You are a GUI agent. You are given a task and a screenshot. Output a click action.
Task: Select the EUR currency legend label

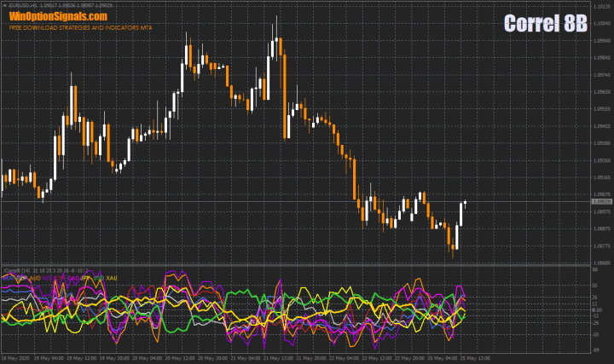(x=7, y=278)
